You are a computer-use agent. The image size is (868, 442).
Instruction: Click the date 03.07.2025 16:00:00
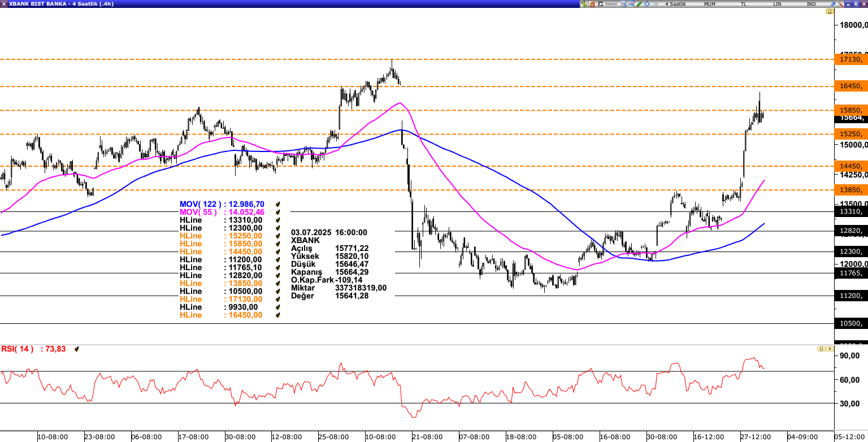coord(329,232)
